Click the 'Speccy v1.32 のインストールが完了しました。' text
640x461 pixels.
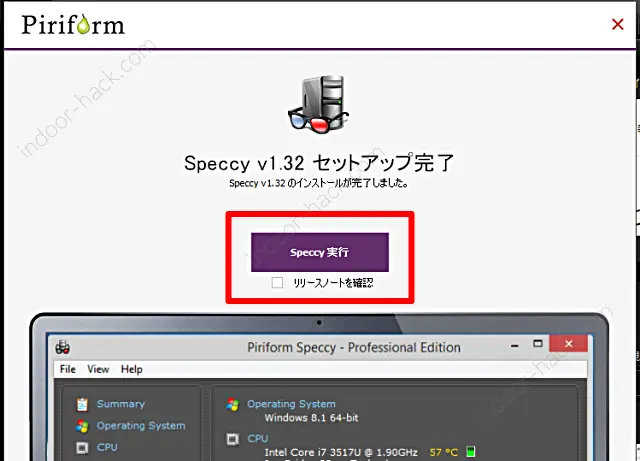click(x=319, y=183)
